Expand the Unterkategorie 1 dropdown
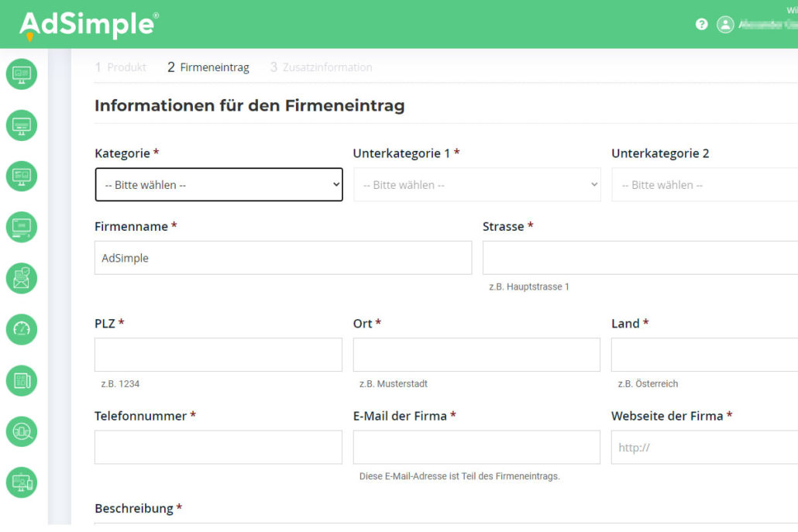Screen dimensions: 798x532 point(476,184)
